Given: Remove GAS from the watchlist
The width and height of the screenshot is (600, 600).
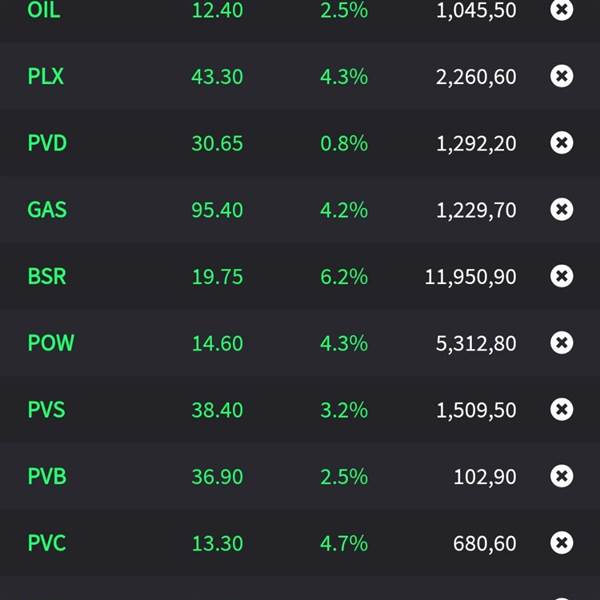Looking at the screenshot, I should 562,210.
